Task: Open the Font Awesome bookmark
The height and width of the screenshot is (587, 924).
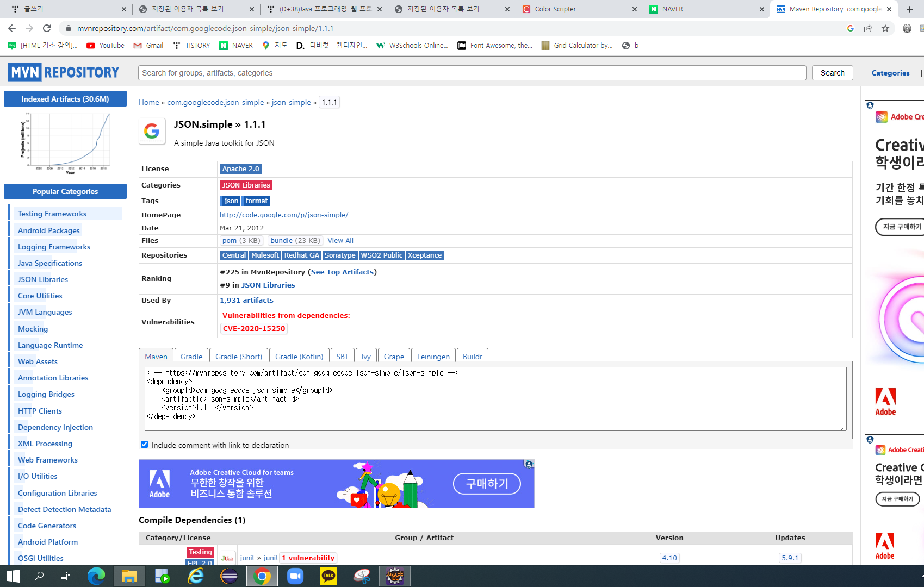Action: click(495, 46)
